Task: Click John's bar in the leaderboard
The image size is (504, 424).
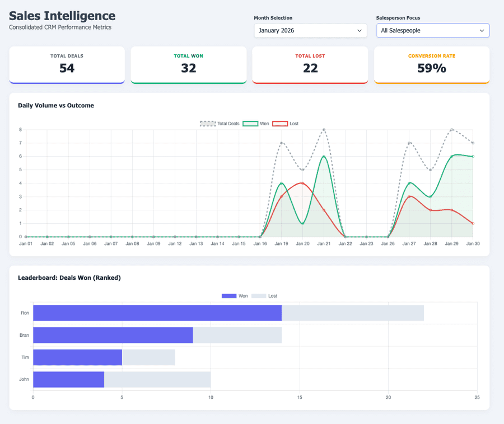Action: [x=67, y=379]
